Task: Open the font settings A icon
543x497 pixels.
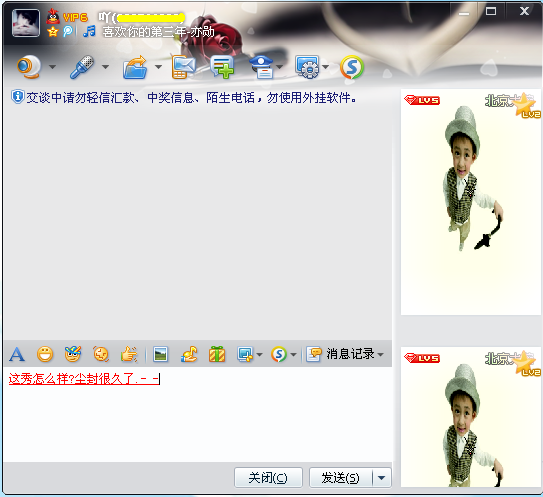Action: [17, 355]
